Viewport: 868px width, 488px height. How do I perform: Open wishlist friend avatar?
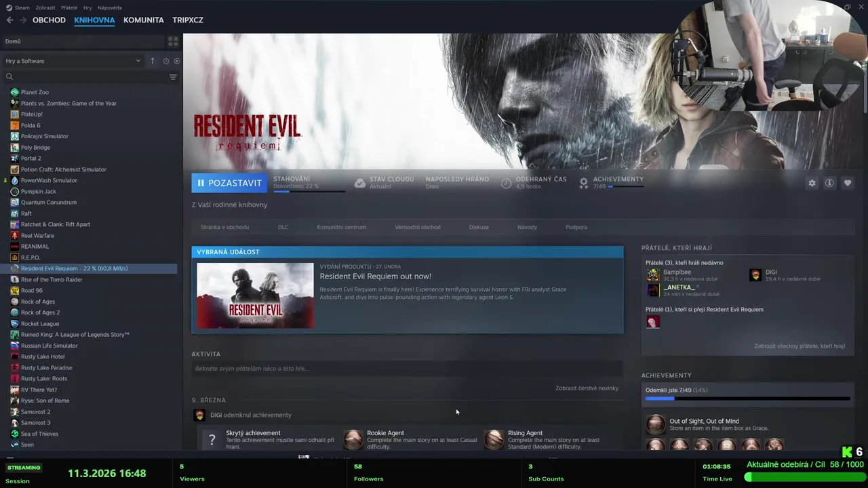[x=653, y=322]
